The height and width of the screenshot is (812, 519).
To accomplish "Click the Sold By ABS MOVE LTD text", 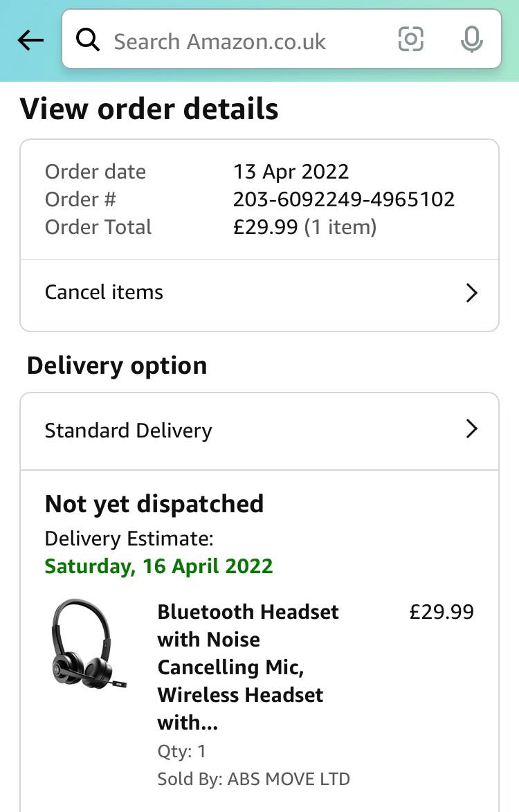I will (253, 779).
